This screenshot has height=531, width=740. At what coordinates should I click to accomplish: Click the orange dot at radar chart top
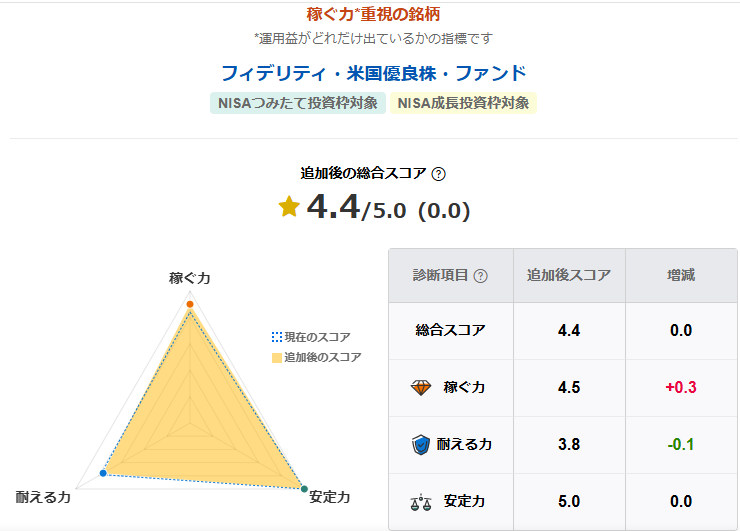click(189, 303)
